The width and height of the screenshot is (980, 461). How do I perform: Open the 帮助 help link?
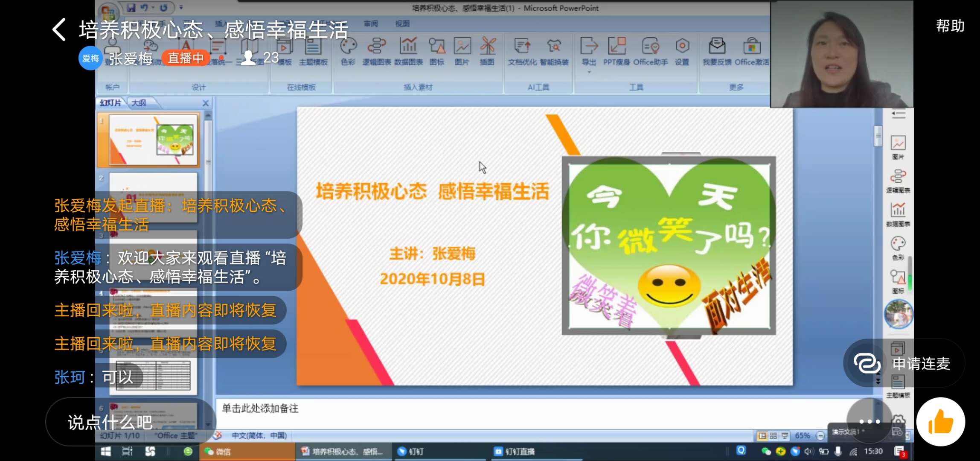coord(950,26)
